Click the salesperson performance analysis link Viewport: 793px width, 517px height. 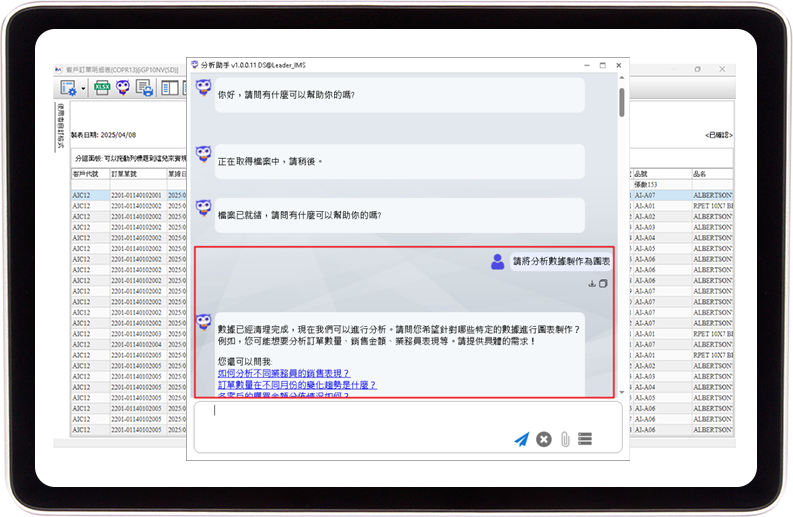[x=283, y=373]
